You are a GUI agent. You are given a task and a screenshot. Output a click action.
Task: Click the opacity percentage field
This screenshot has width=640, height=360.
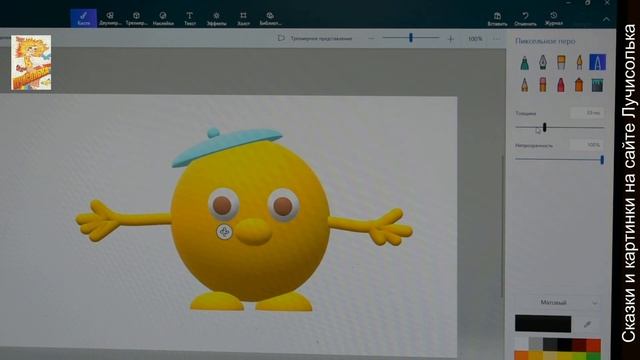(587, 145)
